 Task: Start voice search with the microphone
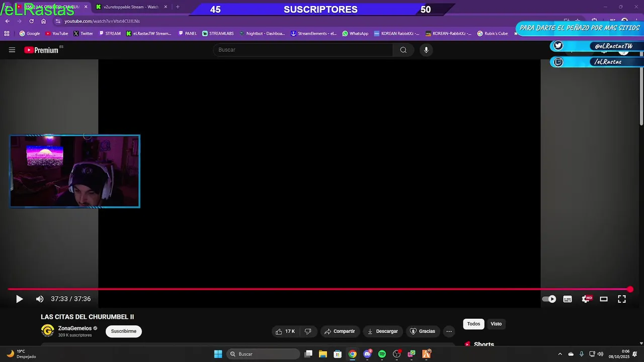coord(426,50)
